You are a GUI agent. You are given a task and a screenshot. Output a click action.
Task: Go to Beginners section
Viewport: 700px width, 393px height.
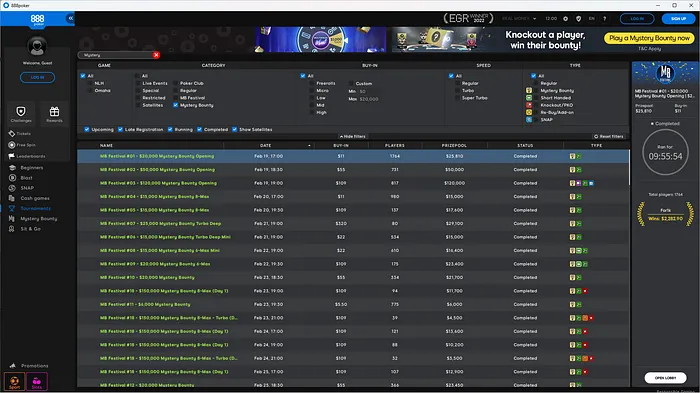pos(26,168)
